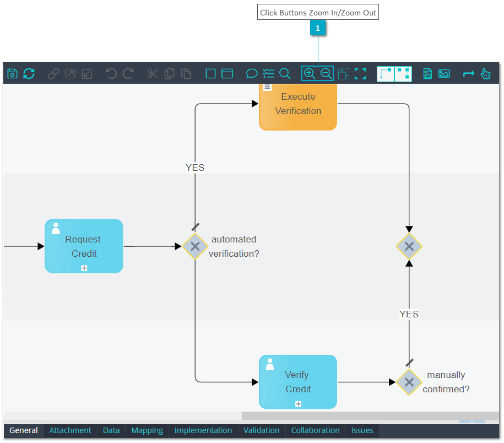The height and width of the screenshot is (443, 504).
Task: Click the speech bubble comment icon
Action: [x=252, y=74]
